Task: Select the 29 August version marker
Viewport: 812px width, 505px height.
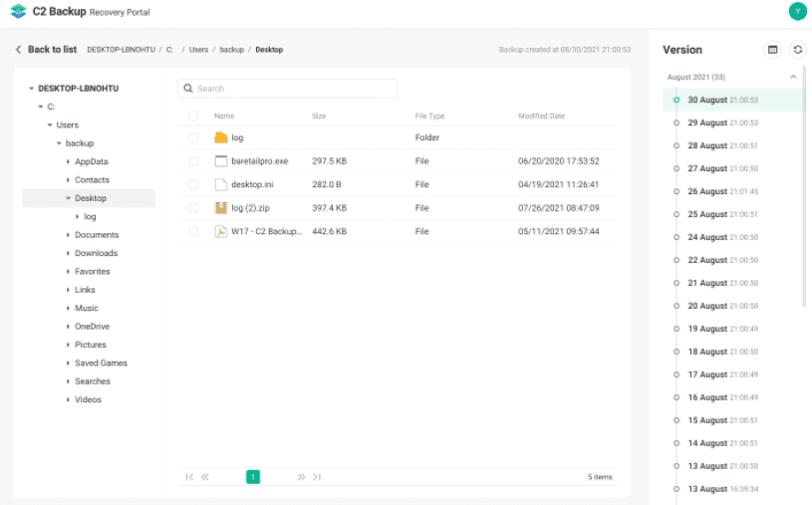Action: coord(677,123)
